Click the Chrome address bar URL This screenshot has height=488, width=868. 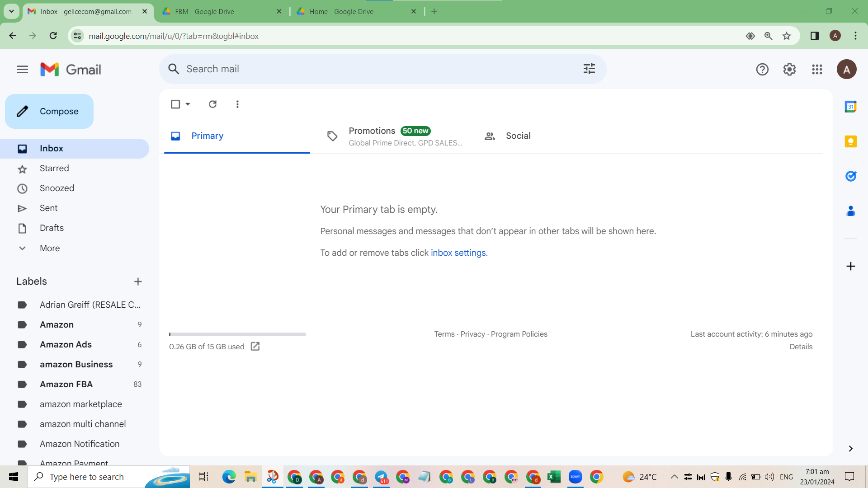[x=174, y=36]
